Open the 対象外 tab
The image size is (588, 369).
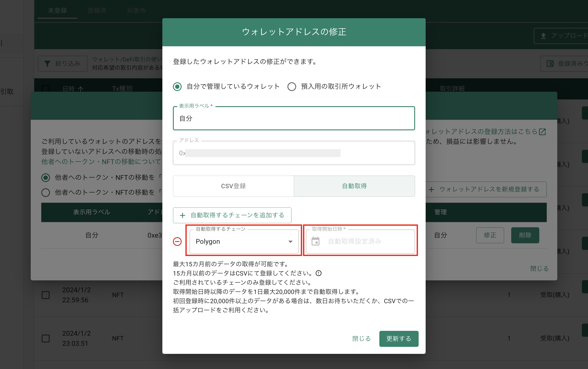[x=136, y=11]
